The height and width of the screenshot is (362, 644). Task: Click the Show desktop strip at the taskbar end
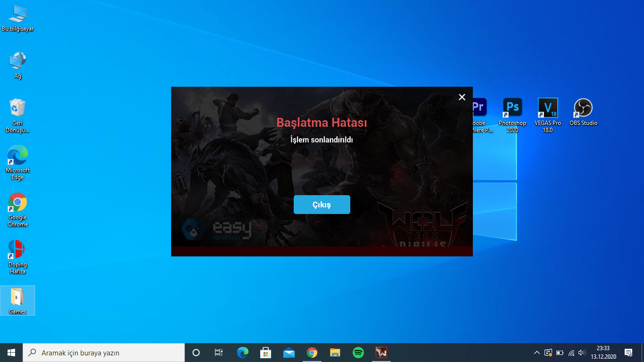(x=643, y=353)
